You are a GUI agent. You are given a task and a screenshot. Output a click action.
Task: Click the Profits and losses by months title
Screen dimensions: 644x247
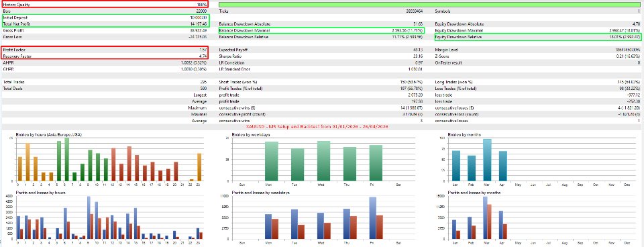coord(474,193)
